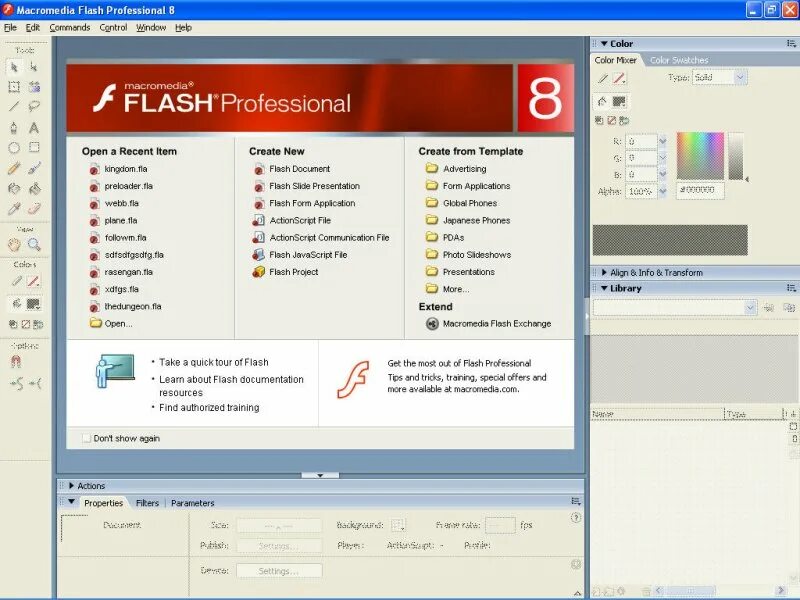
Task: Select the Text tool
Action: point(34,128)
